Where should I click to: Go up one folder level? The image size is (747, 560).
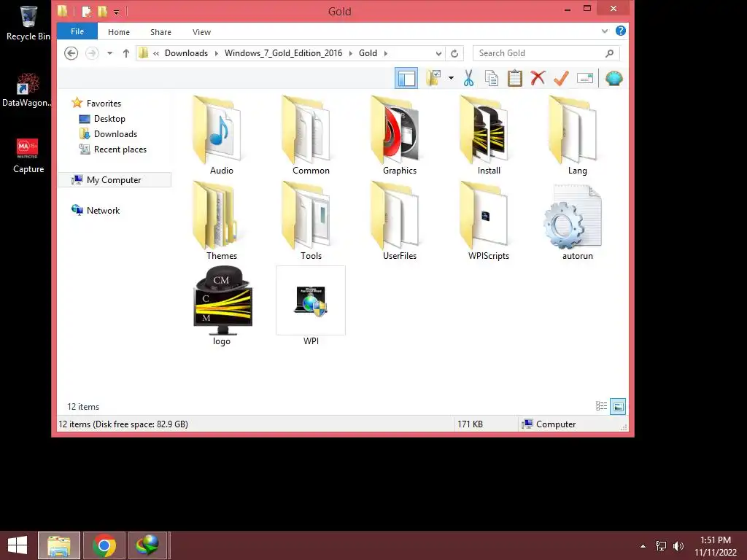[125, 52]
